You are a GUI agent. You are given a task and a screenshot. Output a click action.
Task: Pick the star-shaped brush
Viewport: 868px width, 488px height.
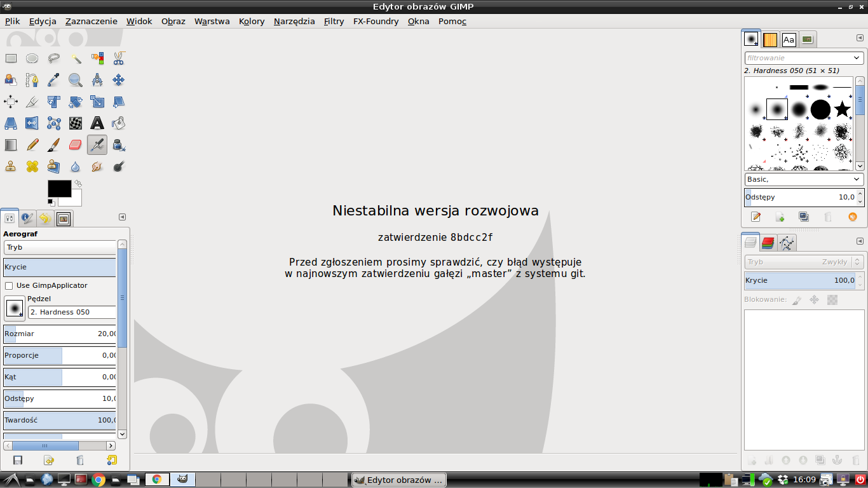[842, 109]
